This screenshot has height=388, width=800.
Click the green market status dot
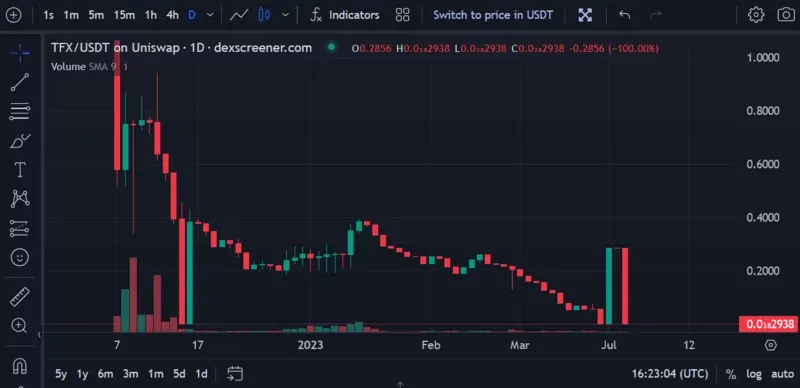(x=331, y=48)
